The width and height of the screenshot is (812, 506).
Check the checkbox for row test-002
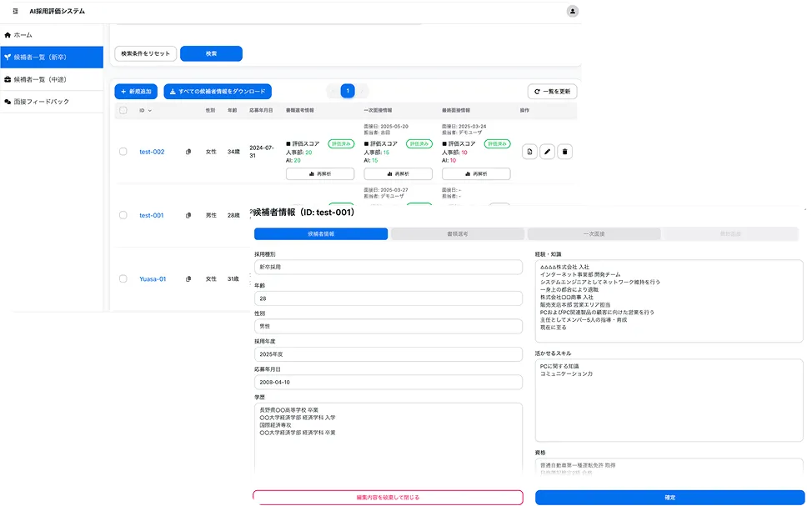pos(123,152)
